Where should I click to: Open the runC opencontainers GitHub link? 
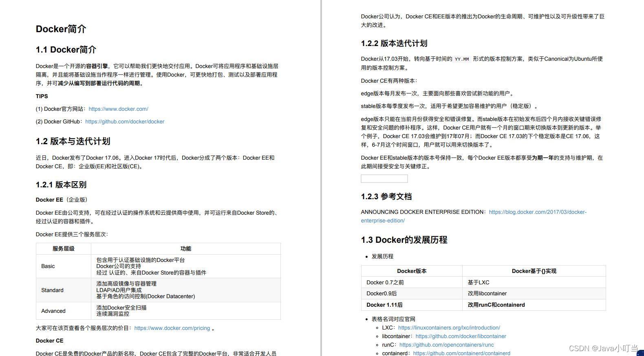click(x=446, y=345)
